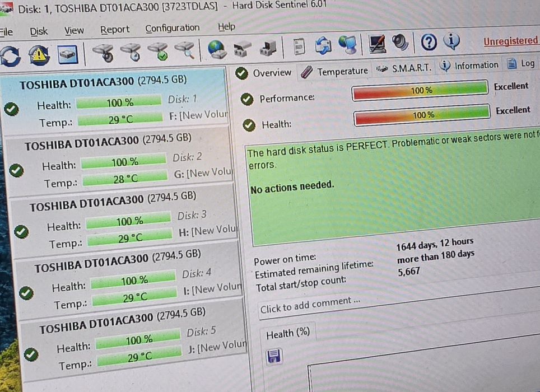Click the '5,667' start/stop count value

click(409, 272)
